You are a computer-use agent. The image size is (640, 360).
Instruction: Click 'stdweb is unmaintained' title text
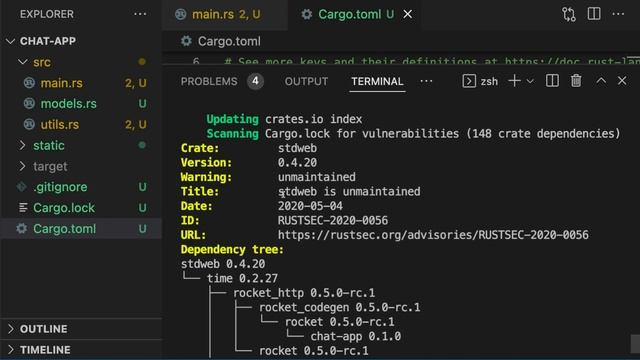[x=349, y=191]
